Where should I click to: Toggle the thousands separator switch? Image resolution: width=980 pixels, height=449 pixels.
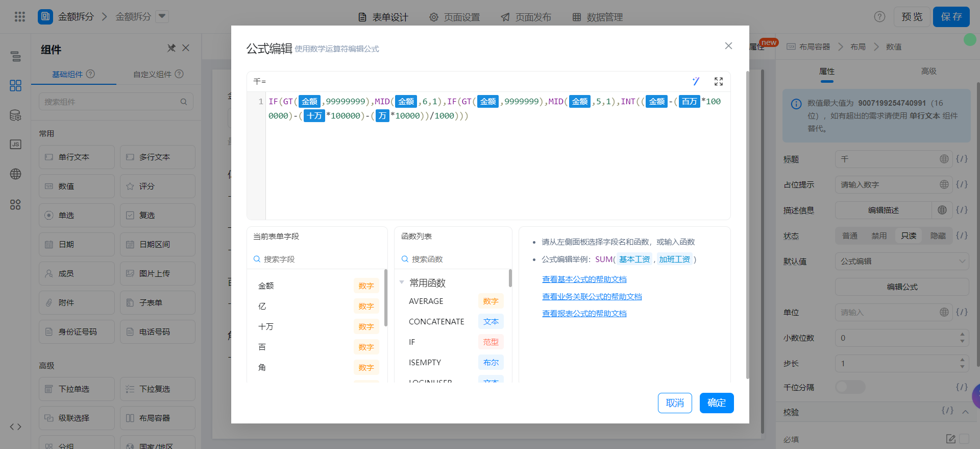850,387
